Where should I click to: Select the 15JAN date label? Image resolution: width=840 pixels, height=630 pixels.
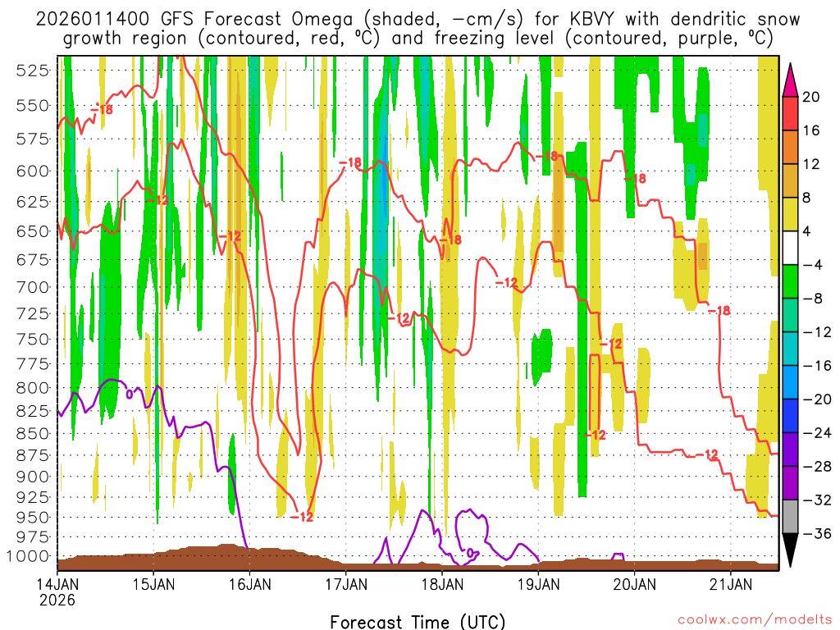153,584
